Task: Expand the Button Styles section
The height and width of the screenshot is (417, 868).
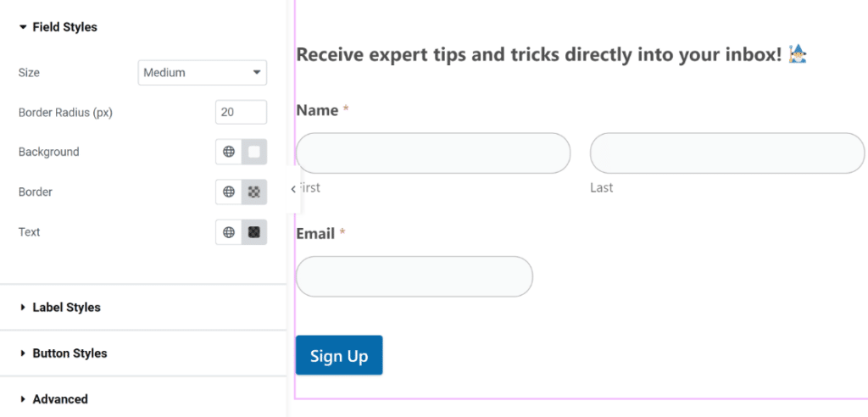Action: [x=70, y=353]
